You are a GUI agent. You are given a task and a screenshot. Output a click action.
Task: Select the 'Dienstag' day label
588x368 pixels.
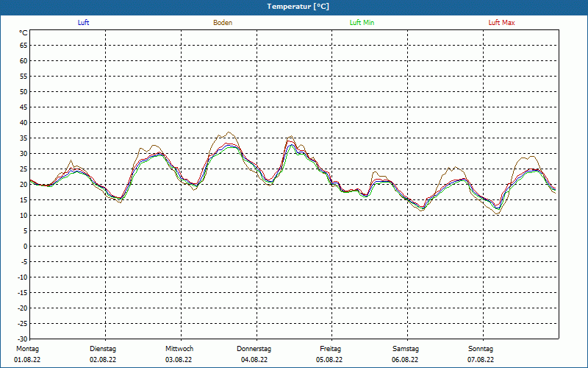(x=103, y=349)
